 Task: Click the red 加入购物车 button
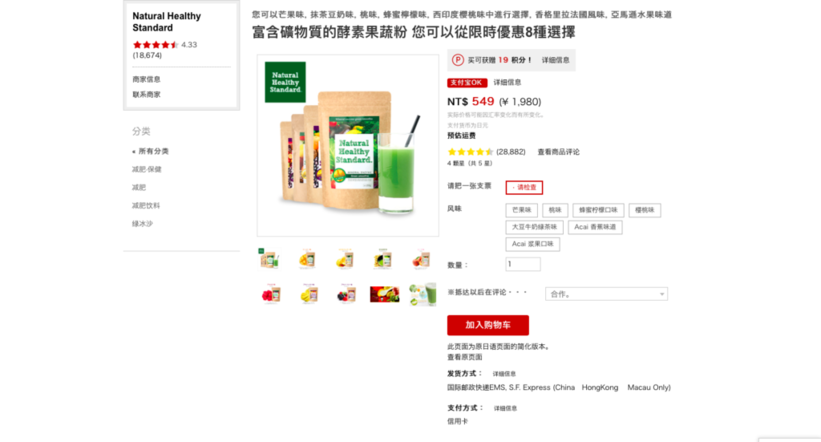tap(488, 325)
